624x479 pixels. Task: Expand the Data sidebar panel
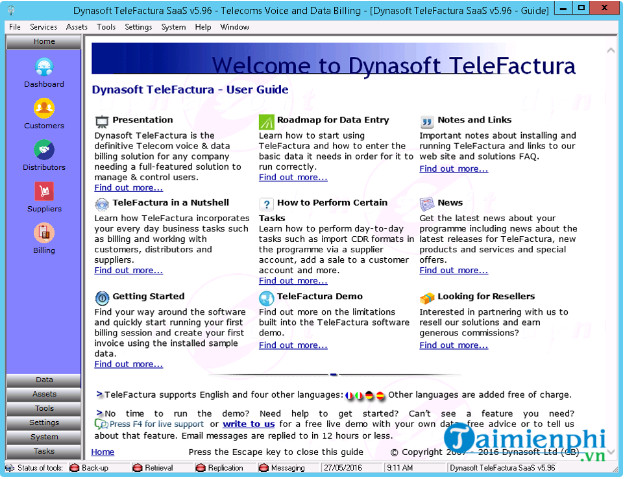tap(44, 380)
